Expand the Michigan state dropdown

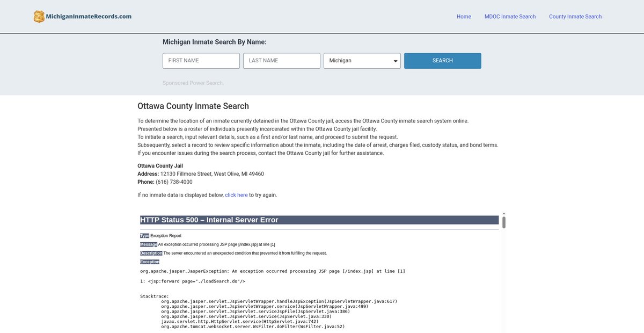pyautogui.click(x=362, y=61)
